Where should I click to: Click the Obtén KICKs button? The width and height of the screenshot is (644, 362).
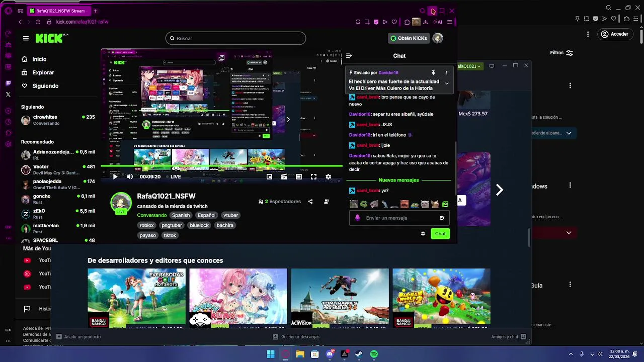pos(409,38)
